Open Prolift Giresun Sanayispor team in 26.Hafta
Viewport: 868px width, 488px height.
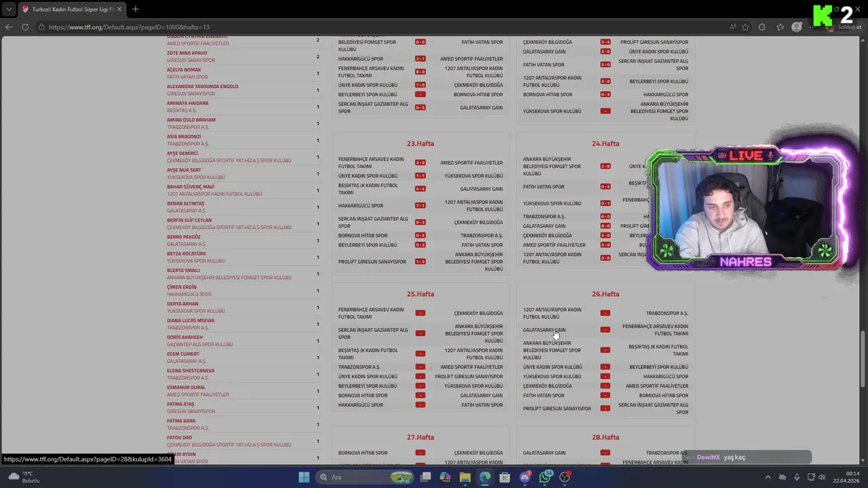click(x=557, y=409)
